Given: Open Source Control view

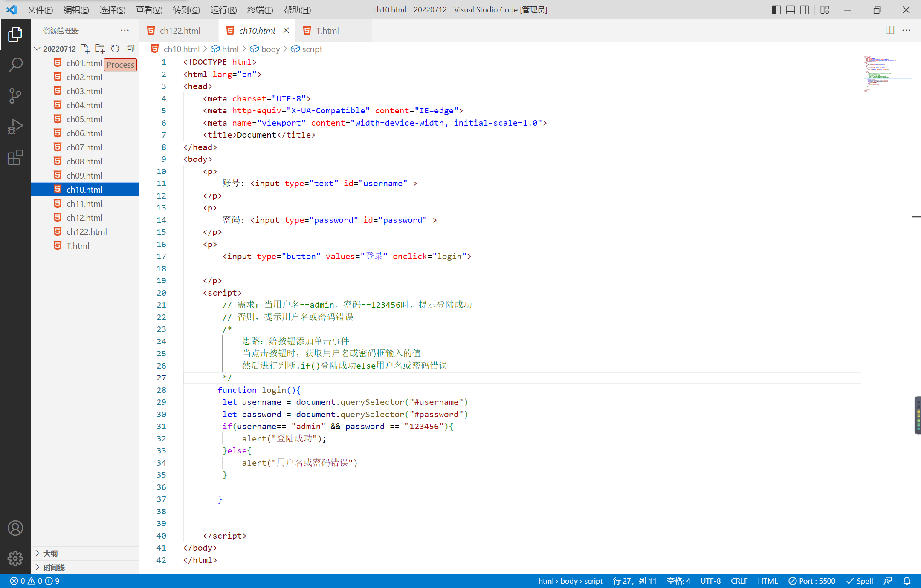Looking at the screenshot, I should (x=15, y=96).
